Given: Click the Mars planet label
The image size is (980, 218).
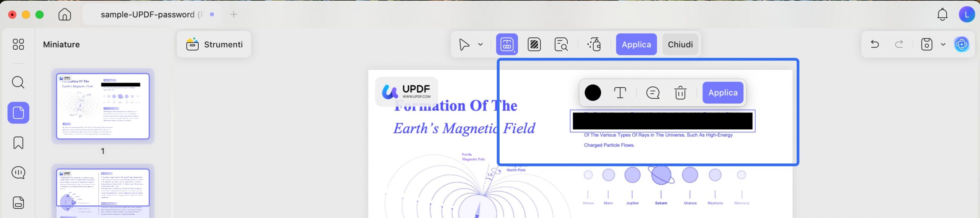Looking at the screenshot, I should tap(608, 203).
